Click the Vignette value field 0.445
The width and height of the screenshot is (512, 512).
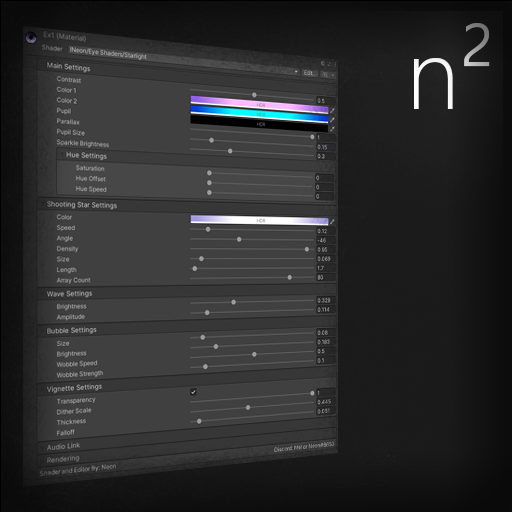[326, 402]
